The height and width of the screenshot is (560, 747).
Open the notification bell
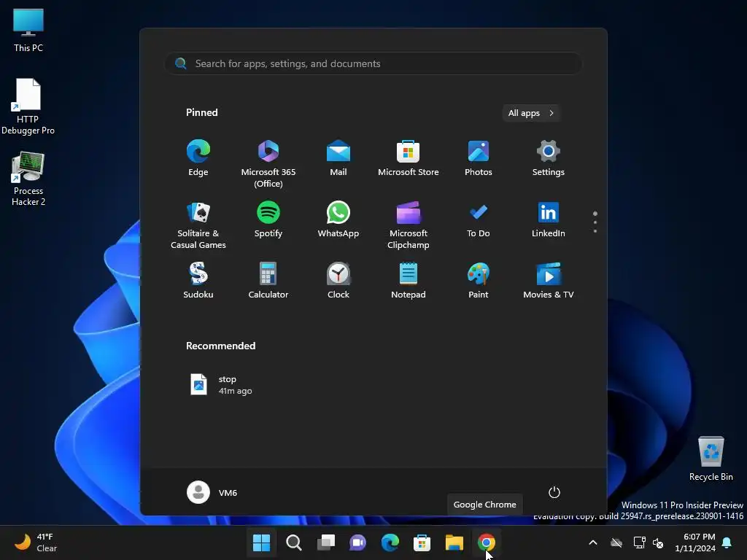(x=727, y=542)
